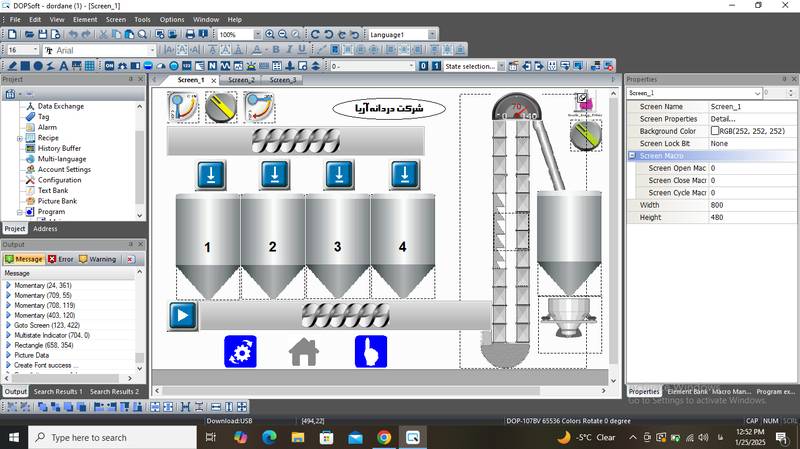Toggle the Message filter in Output panel
Image resolution: width=800 pixels, height=449 pixels.
click(24, 259)
